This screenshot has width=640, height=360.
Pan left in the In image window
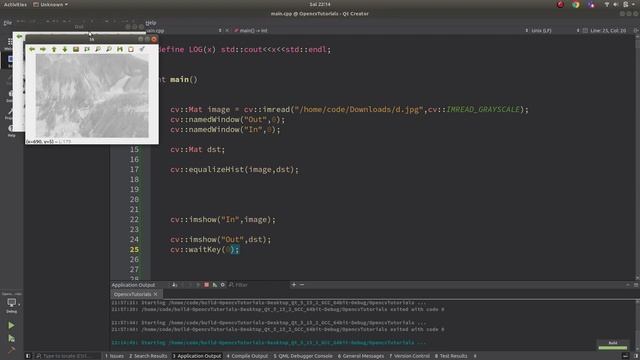tap(32, 49)
